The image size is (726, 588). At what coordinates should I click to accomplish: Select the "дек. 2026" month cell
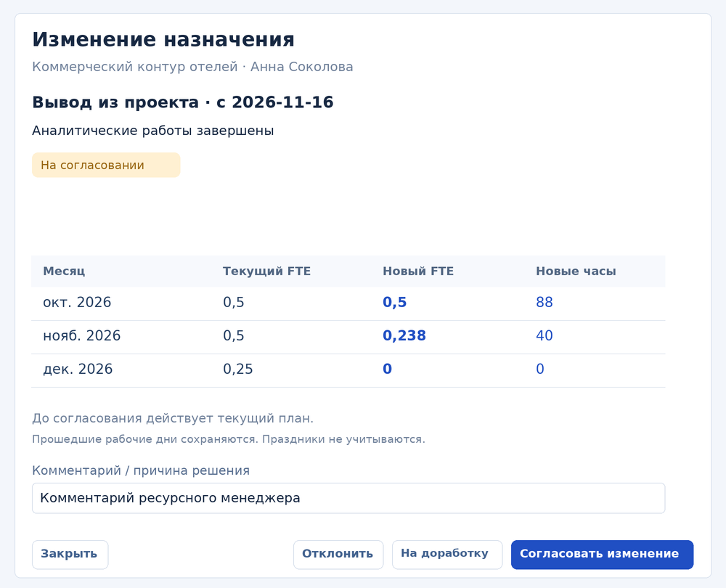[78, 369]
